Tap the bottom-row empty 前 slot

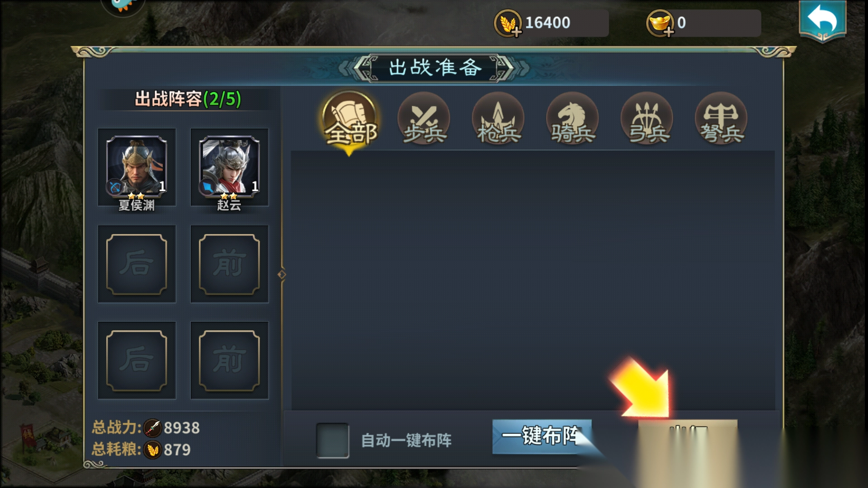tap(229, 360)
